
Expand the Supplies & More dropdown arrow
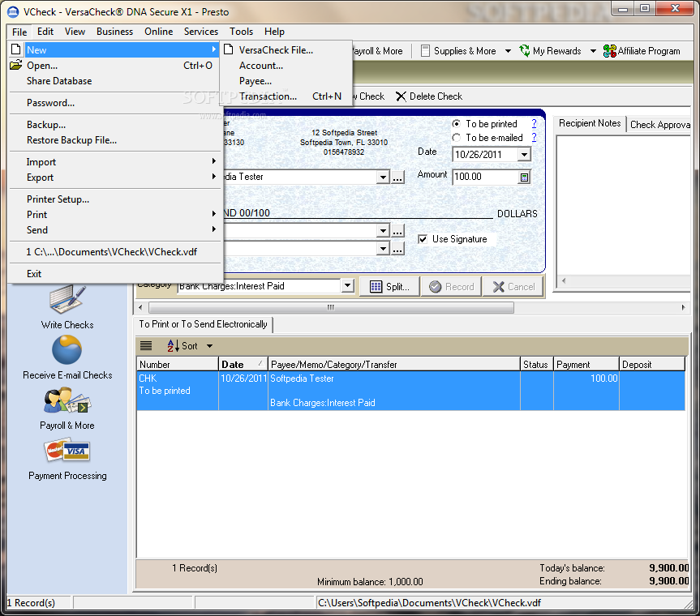point(508,51)
